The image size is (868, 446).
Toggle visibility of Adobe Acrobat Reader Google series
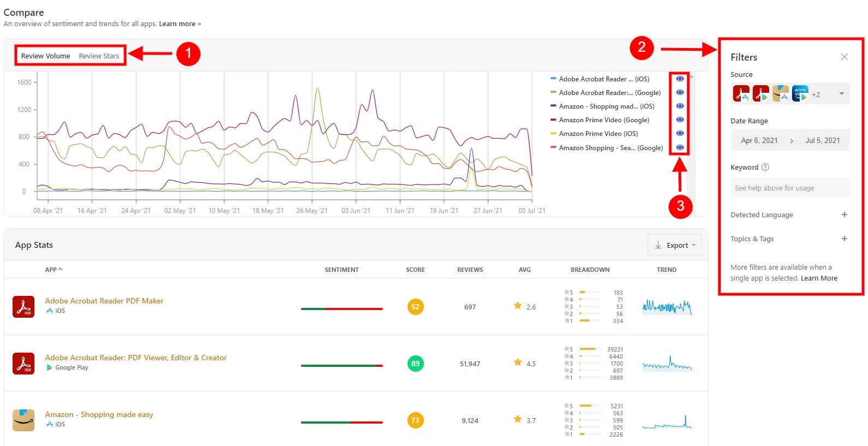(680, 92)
